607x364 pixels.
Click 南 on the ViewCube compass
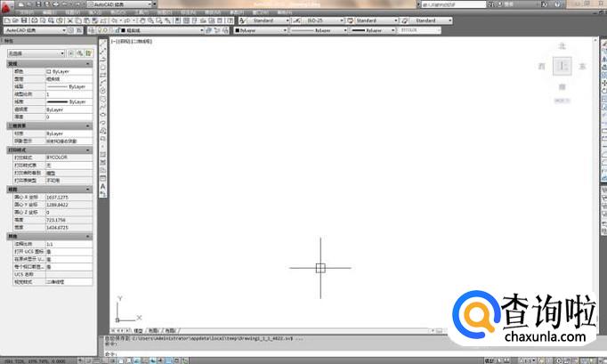pos(562,86)
